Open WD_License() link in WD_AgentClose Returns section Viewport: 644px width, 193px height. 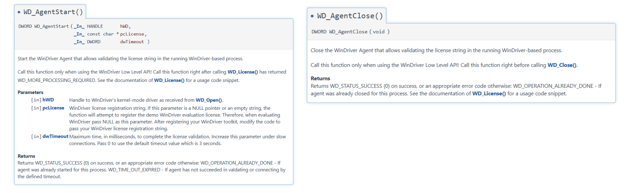coord(489,94)
